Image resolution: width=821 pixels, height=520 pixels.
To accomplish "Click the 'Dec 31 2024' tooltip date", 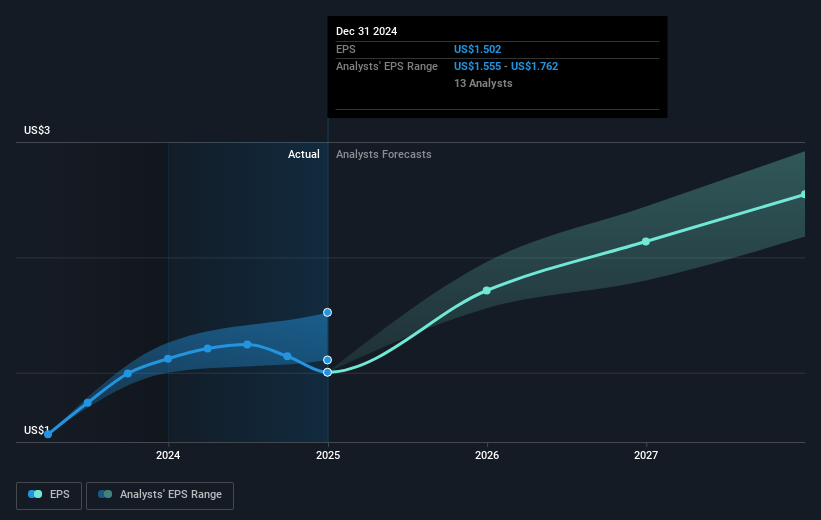I will [367, 31].
